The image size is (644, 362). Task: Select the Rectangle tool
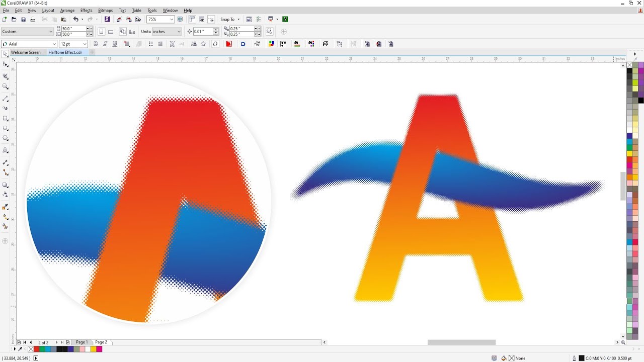tap(6, 119)
